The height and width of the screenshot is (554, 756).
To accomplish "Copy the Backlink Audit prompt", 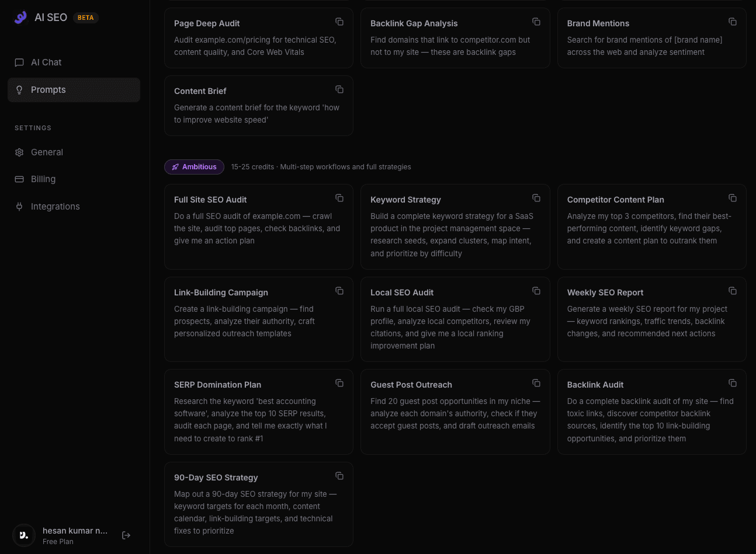I will [x=733, y=383].
